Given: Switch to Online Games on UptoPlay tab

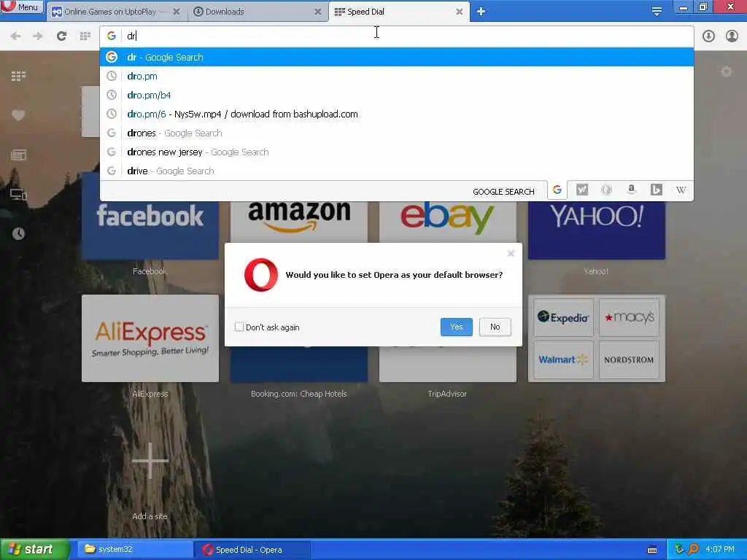Looking at the screenshot, I should click(x=109, y=12).
